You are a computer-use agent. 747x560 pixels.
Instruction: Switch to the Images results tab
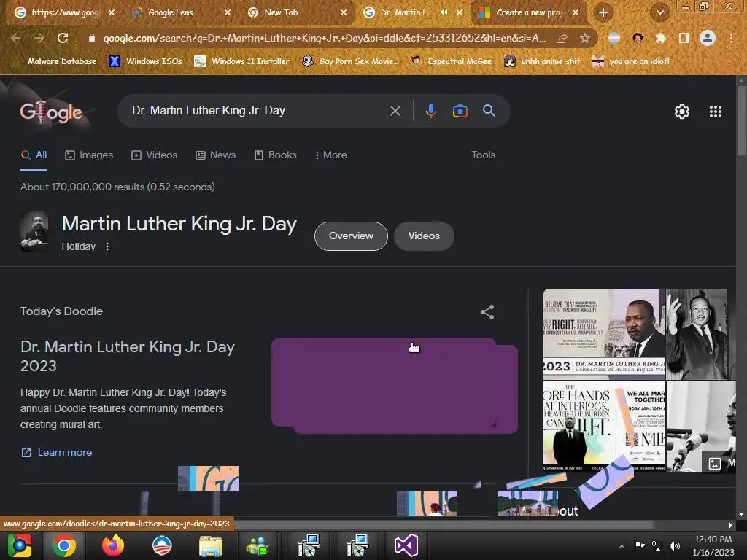click(x=89, y=155)
